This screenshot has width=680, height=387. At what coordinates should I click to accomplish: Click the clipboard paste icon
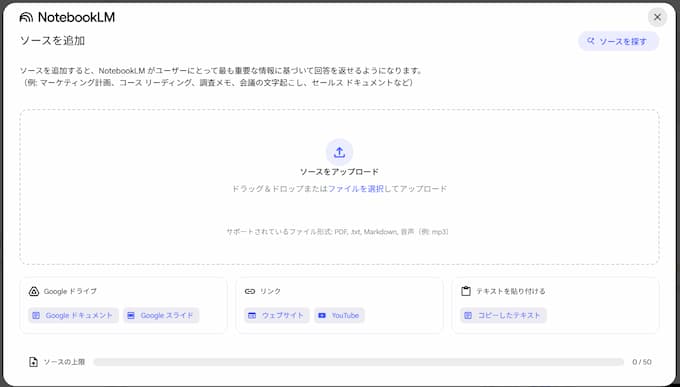[466, 291]
